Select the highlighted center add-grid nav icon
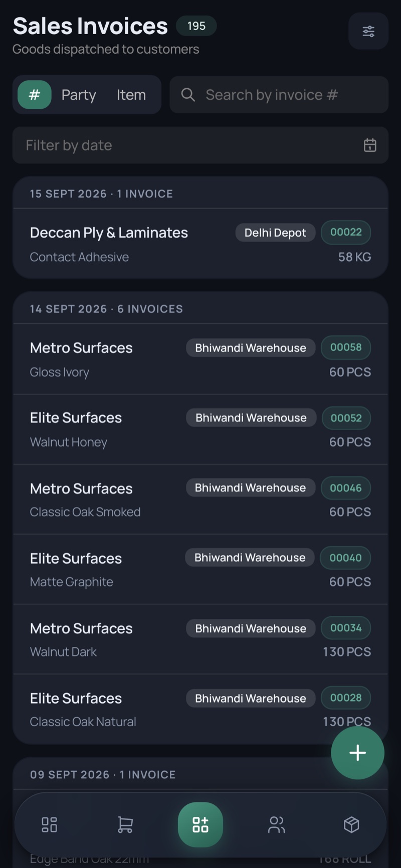Screen dimensions: 401x868 (x=200, y=824)
